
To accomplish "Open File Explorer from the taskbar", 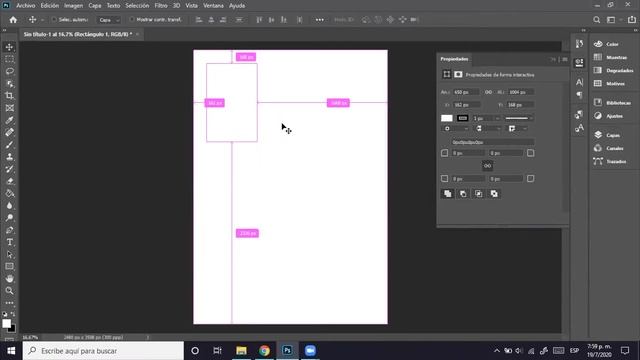I will click(x=241, y=351).
